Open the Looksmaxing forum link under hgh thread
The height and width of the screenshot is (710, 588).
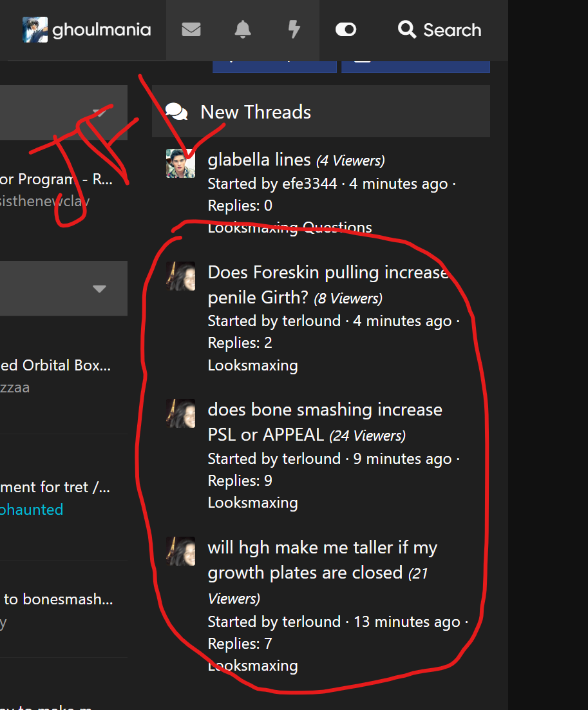(x=252, y=666)
